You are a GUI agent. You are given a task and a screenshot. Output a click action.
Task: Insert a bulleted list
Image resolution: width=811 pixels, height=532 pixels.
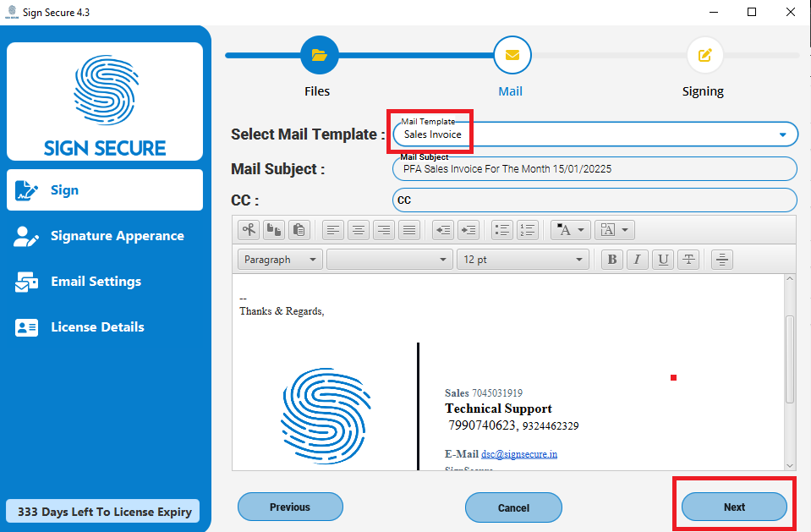pos(502,230)
